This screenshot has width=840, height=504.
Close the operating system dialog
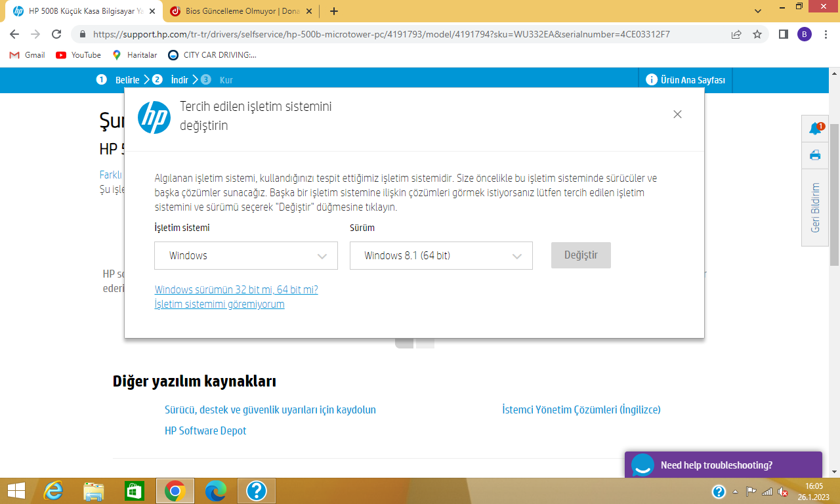coord(677,114)
